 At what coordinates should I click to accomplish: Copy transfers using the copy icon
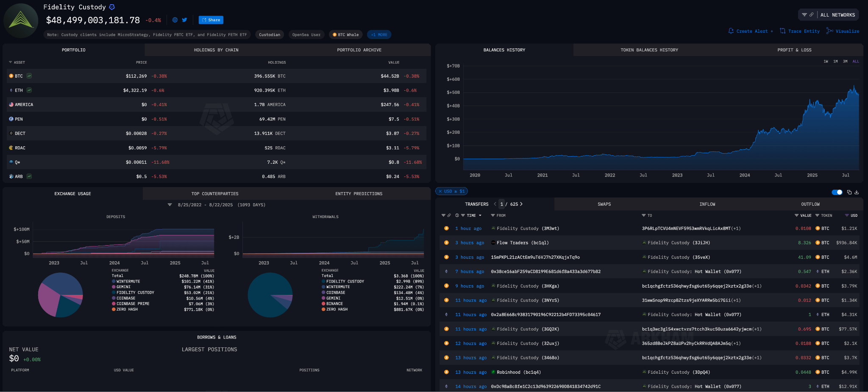coord(849,192)
